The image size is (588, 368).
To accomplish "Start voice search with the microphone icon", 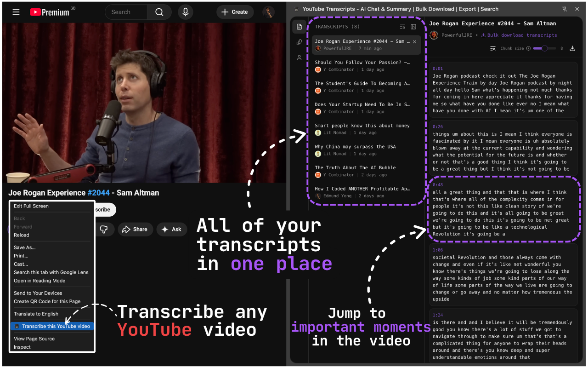I will tap(186, 12).
